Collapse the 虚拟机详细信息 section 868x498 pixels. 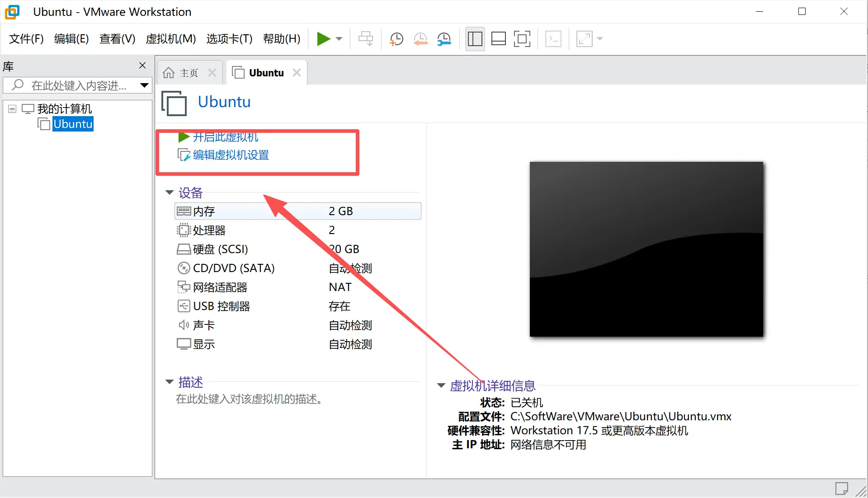[x=441, y=385]
